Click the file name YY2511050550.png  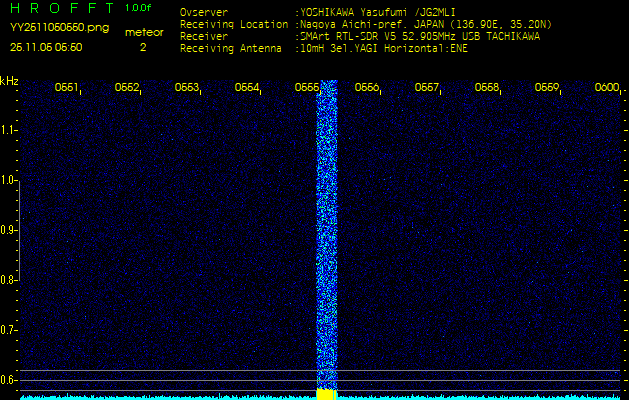click(x=59, y=28)
